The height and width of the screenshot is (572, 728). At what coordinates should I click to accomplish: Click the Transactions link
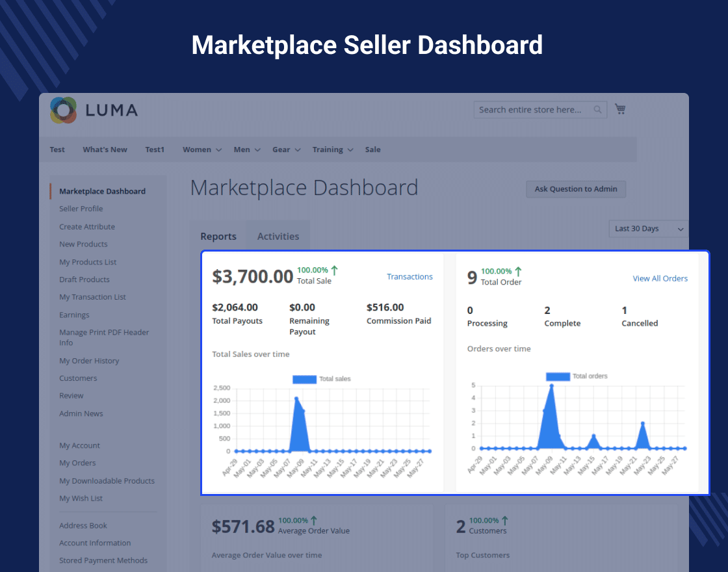coord(409,276)
